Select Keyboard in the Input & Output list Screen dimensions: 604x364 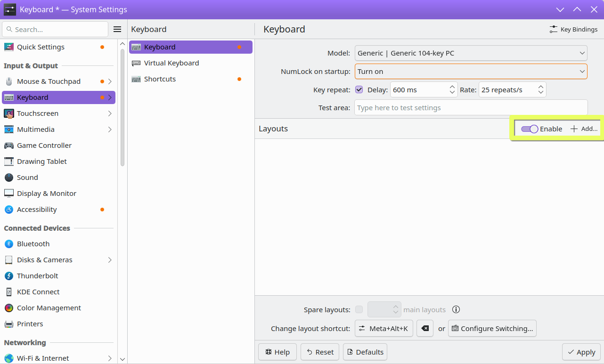[59, 97]
